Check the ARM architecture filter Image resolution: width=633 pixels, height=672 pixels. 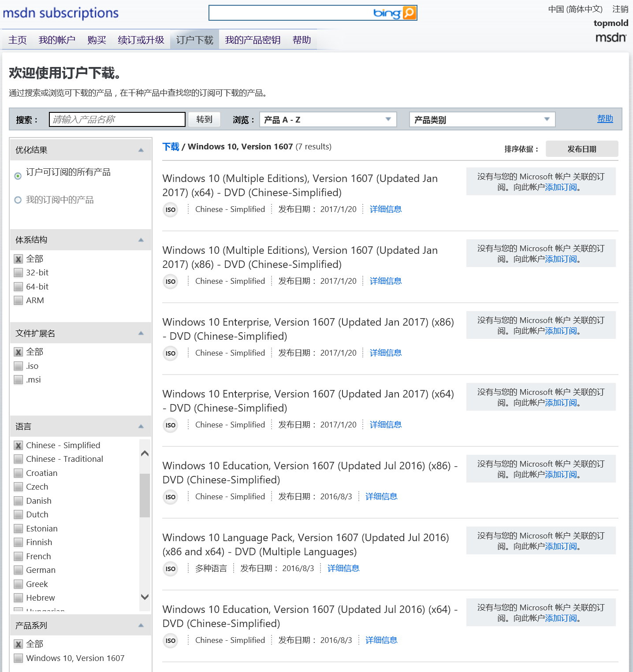coord(18,301)
